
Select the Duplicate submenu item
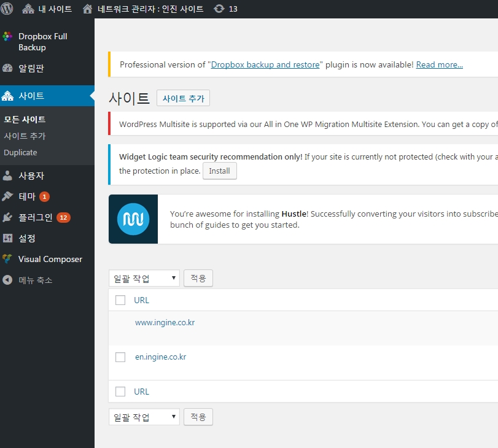(x=20, y=152)
